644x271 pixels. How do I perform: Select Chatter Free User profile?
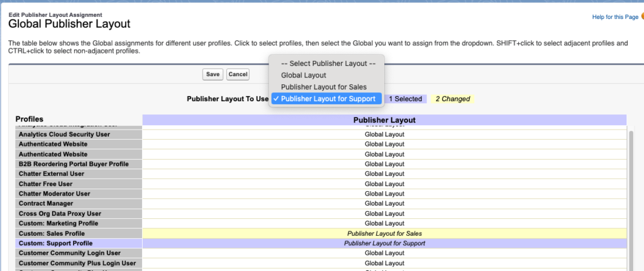click(79, 184)
